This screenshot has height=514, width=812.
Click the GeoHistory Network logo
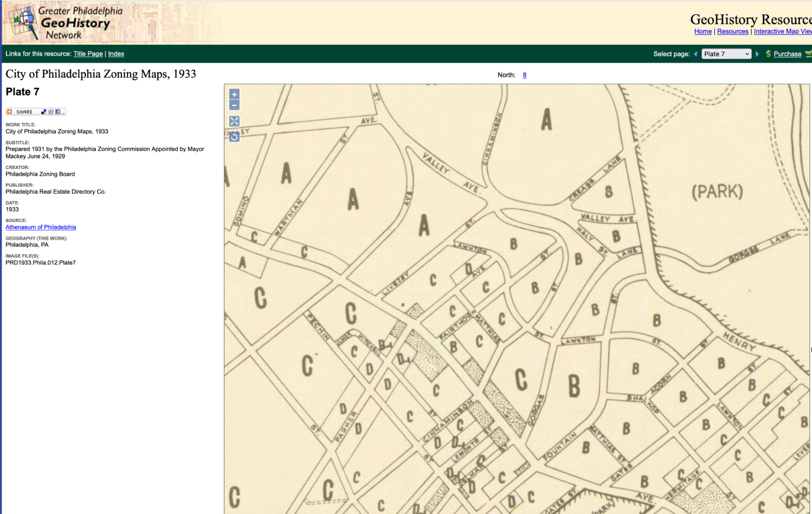point(66,23)
